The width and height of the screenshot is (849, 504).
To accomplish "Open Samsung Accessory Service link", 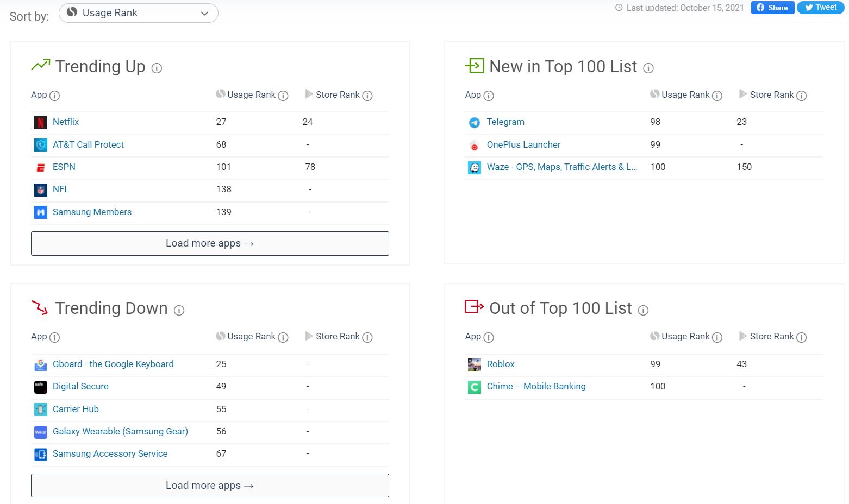I will (110, 453).
